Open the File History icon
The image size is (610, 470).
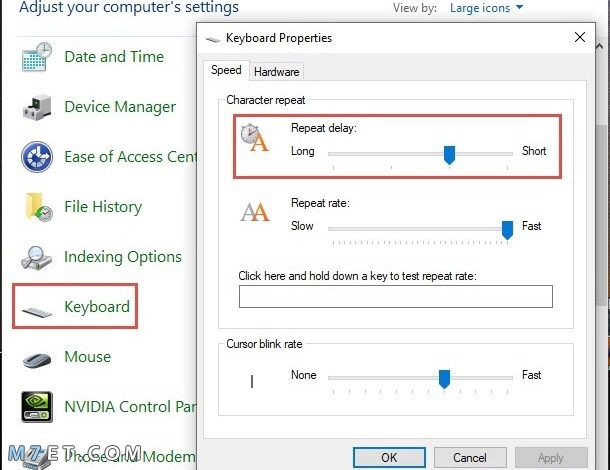pos(38,207)
